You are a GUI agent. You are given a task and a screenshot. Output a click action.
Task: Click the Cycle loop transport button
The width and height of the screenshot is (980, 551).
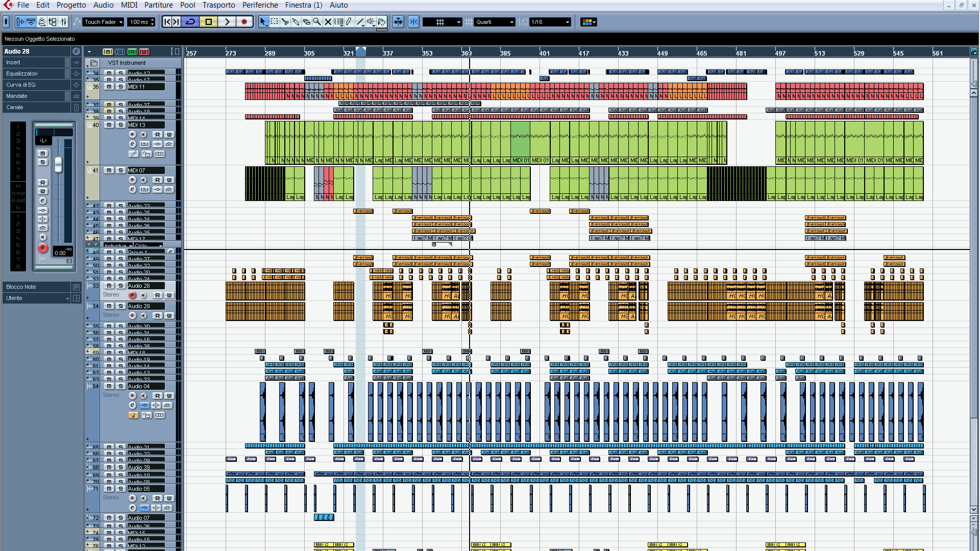[190, 22]
